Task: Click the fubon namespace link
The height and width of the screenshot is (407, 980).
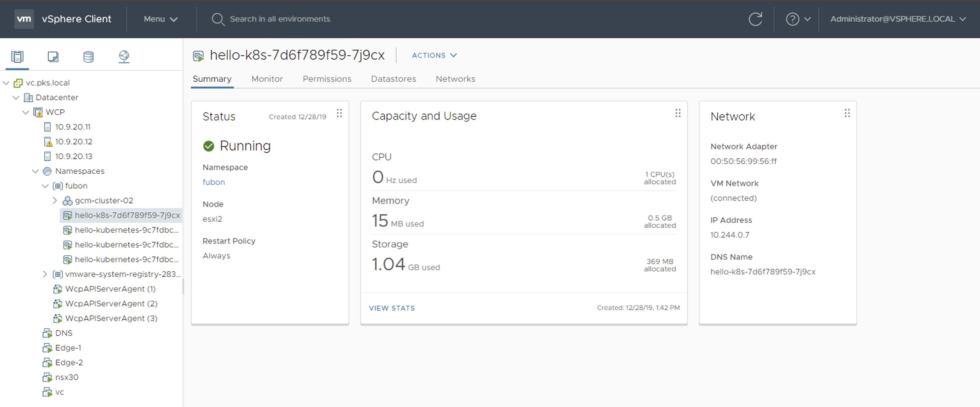Action: click(x=214, y=182)
